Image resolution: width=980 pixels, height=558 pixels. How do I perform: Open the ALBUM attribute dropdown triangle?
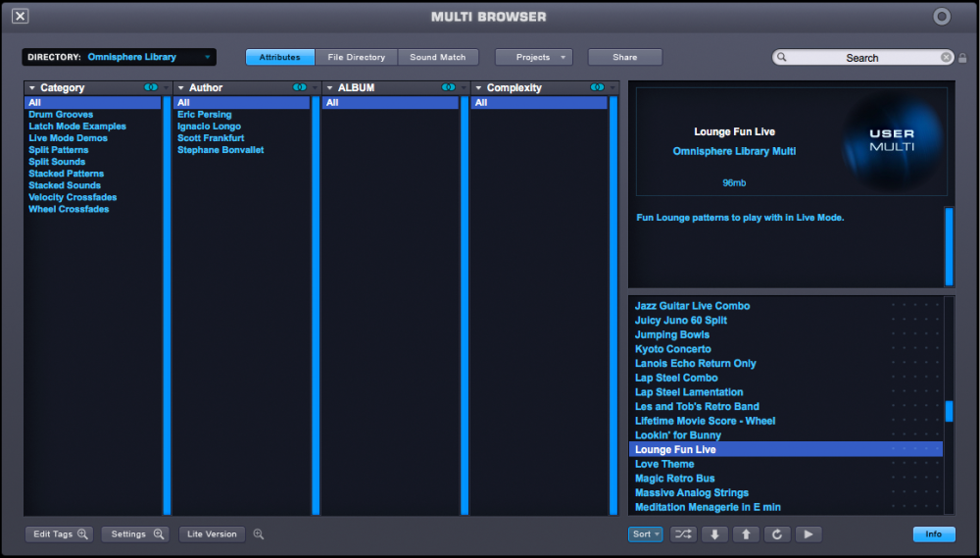point(330,88)
